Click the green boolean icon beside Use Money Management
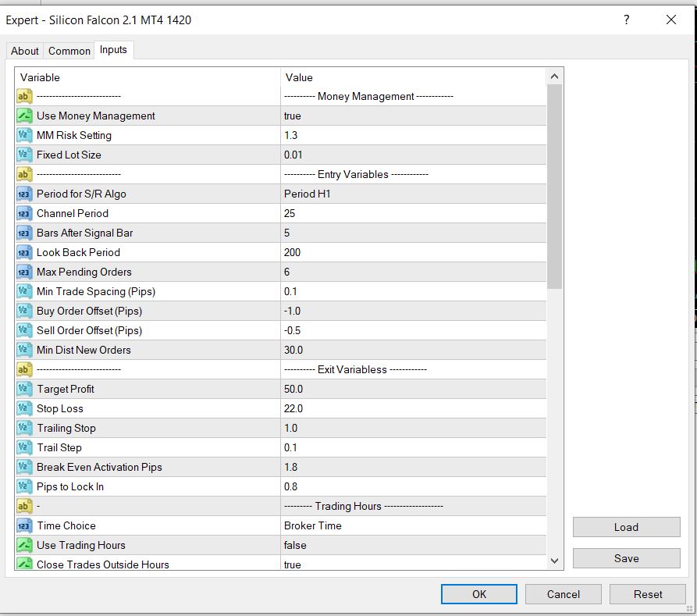 click(23, 116)
